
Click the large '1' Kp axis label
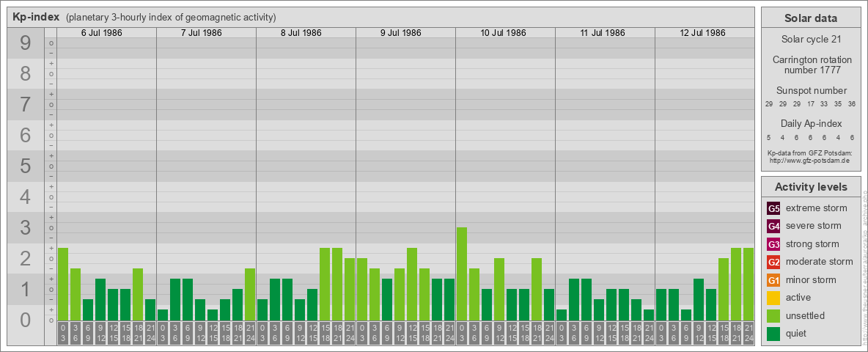coord(26,289)
